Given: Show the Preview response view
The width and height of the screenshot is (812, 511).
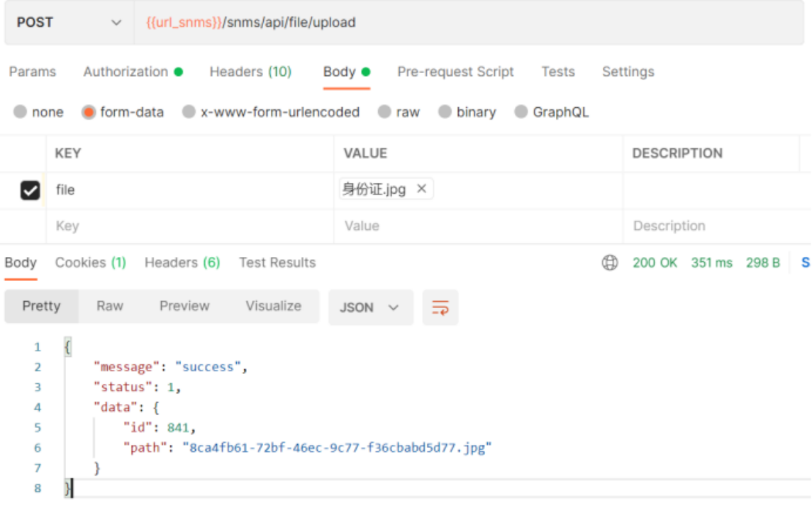Looking at the screenshot, I should [x=184, y=307].
